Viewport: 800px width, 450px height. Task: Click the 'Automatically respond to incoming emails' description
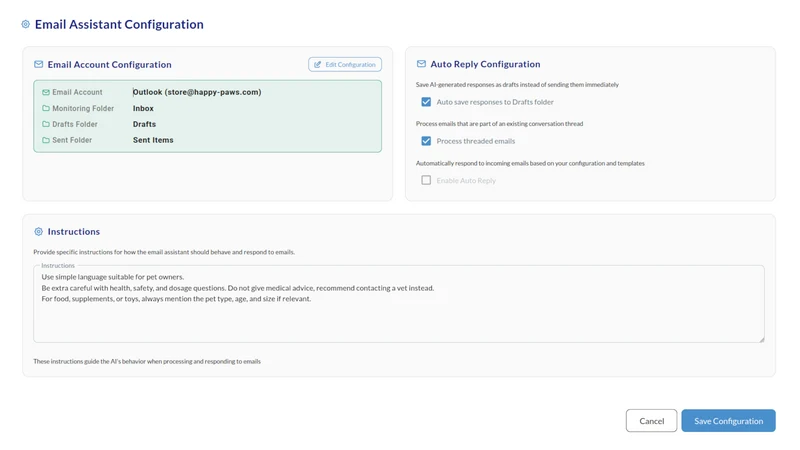click(x=530, y=163)
